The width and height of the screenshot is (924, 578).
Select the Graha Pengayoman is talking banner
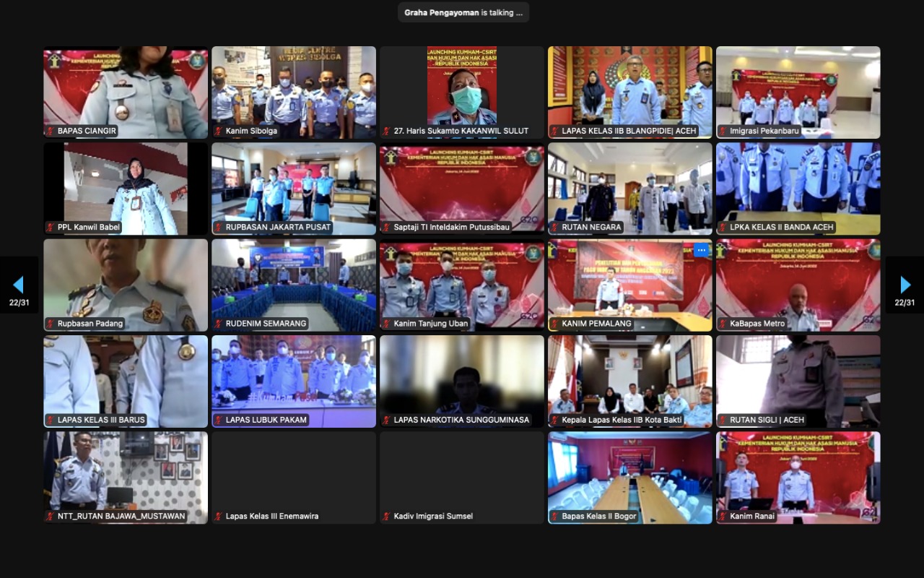tap(463, 12)
